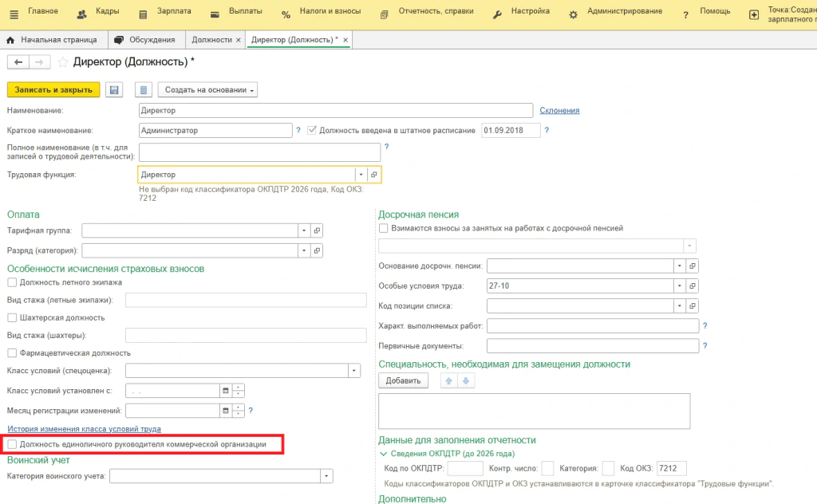This screenshot has width=817, height=504.
Task: Open the hamburger main menu icon
Action: (x=14, y=14)
